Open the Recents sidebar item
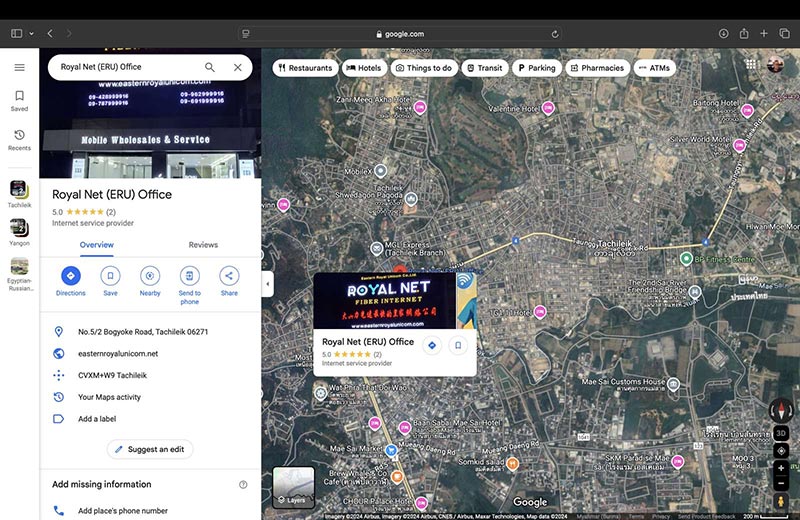The width and height of the screenshot is (800, 520). (x=19, y=140)
